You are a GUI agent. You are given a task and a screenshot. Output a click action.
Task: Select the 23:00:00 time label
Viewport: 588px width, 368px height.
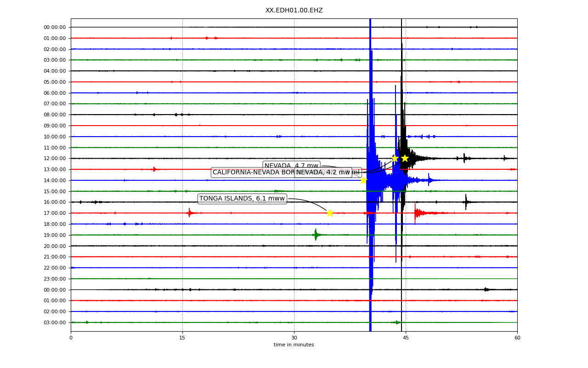[55, 279]
